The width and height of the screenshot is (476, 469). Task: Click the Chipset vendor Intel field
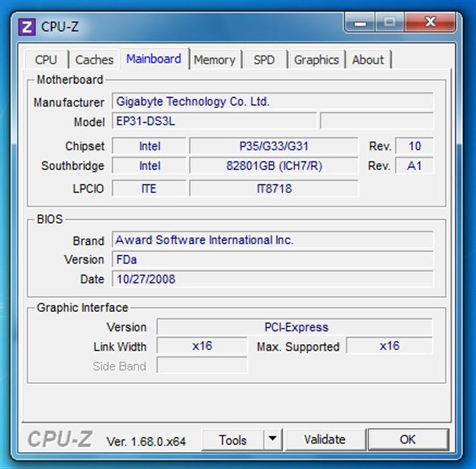click(149, 146)
